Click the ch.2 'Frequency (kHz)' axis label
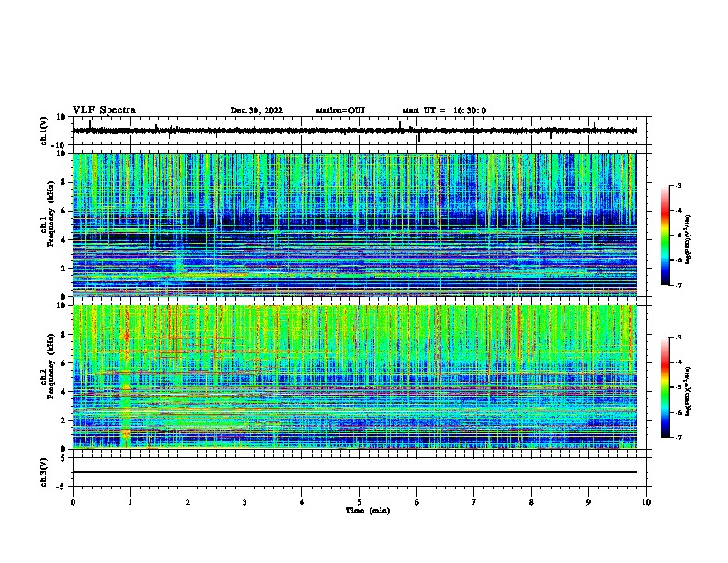728x563 pixels. point(51,366)
